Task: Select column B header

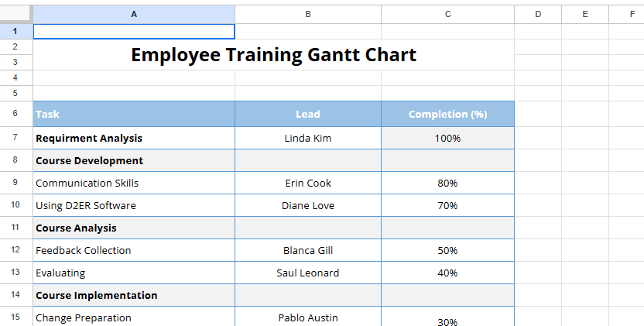Action: click(307, 14)
